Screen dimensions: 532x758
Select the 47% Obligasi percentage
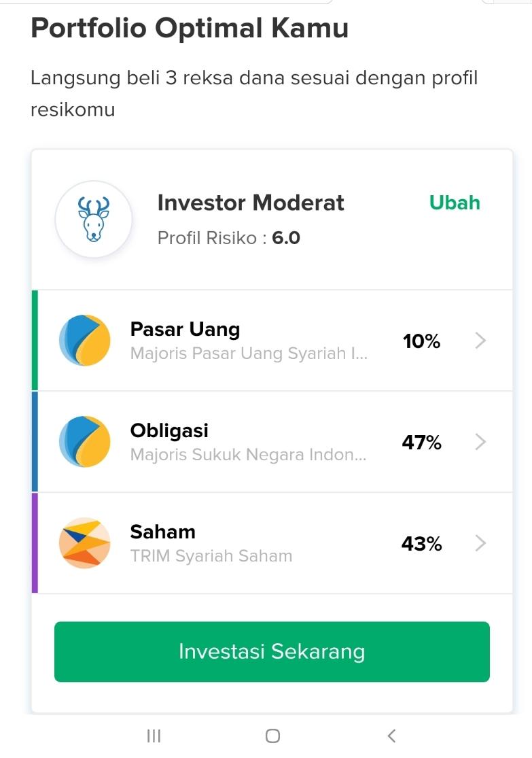(421, 443)
